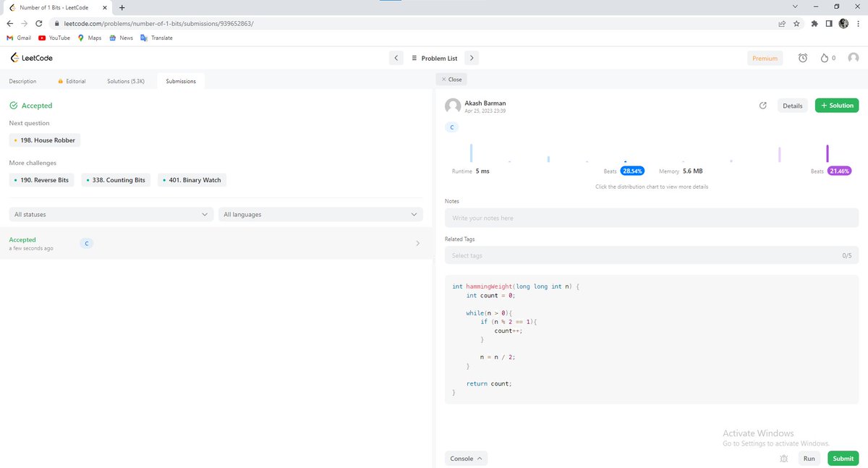
Task: Open a new browser tab
Action: 122,7
